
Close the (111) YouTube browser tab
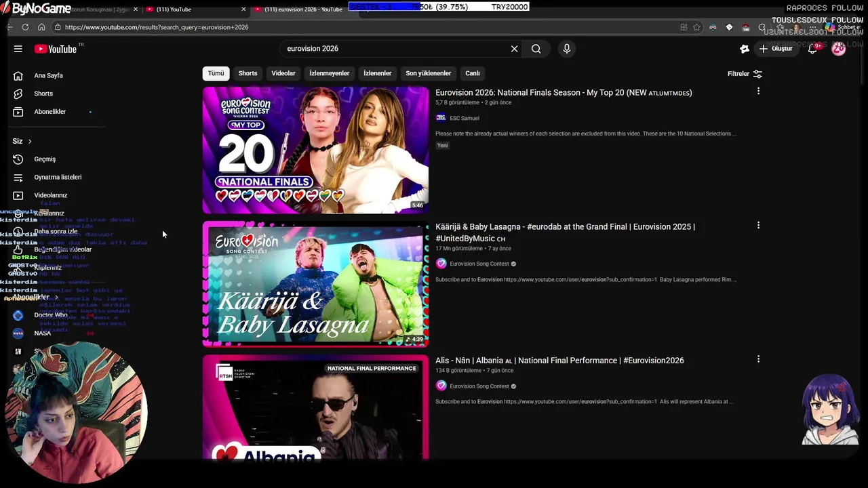click(243, 9)
